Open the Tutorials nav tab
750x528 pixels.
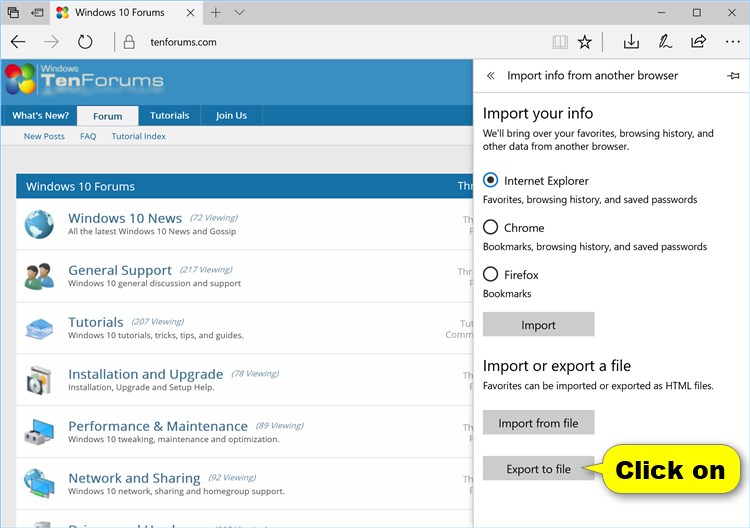coord(169,116)
